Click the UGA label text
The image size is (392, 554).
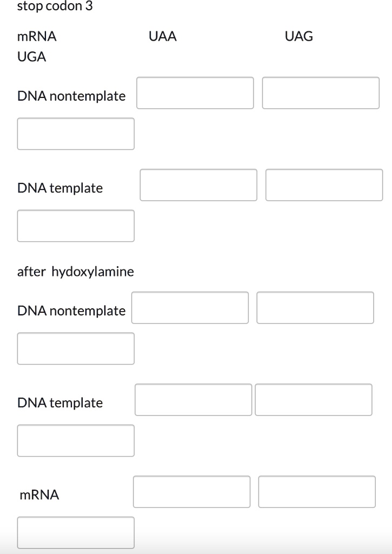tap(31, 56)
